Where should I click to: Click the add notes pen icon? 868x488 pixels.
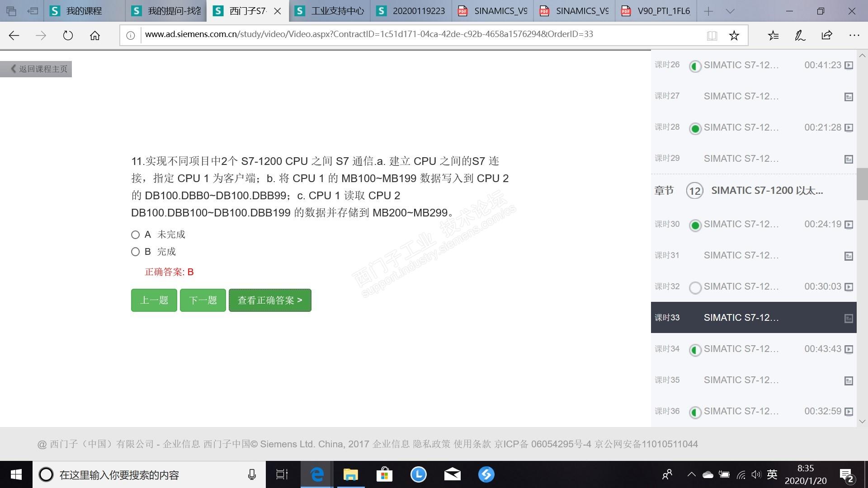pos(800,35)
